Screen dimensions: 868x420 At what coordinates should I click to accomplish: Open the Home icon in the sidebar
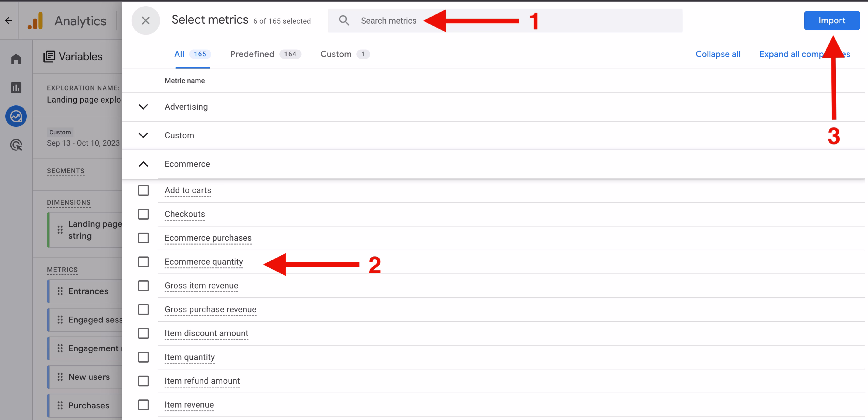16,59
